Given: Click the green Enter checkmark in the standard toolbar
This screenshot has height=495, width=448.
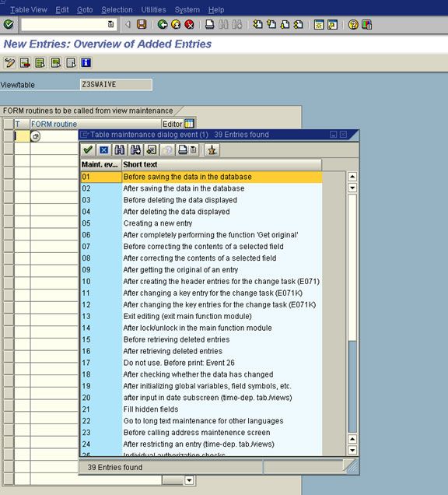Looking at the screenshot, I should pos(9,24).
